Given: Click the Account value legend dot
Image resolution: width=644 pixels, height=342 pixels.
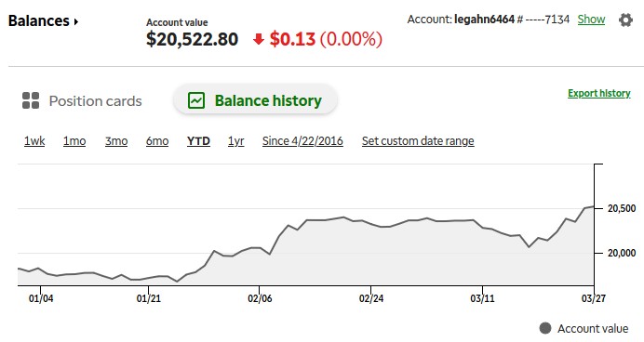Looking at the screenshot, I should coord(545,328).
